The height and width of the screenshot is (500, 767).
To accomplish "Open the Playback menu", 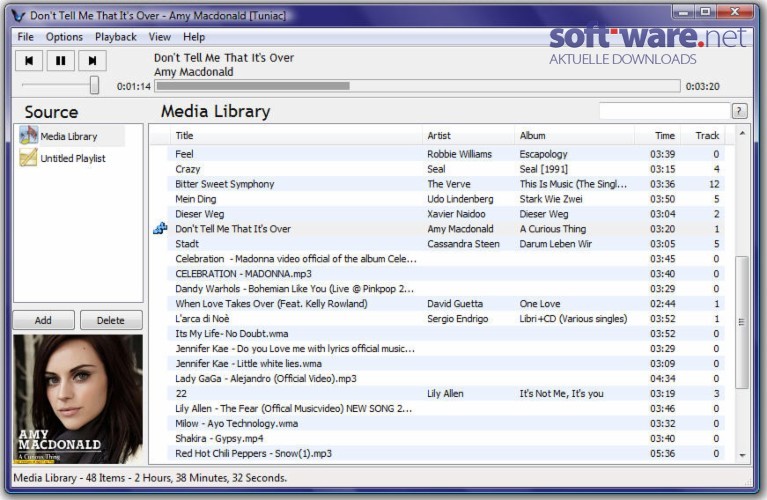I will (x=115, y=37).
